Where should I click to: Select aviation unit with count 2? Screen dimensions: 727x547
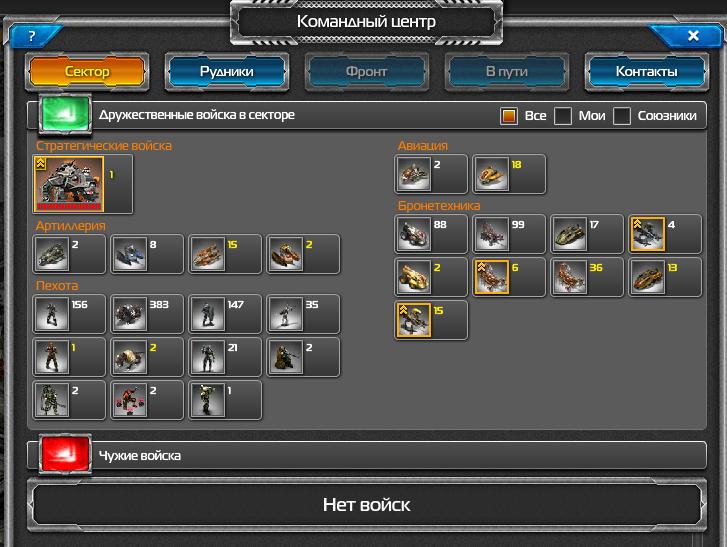coord(431,174)
